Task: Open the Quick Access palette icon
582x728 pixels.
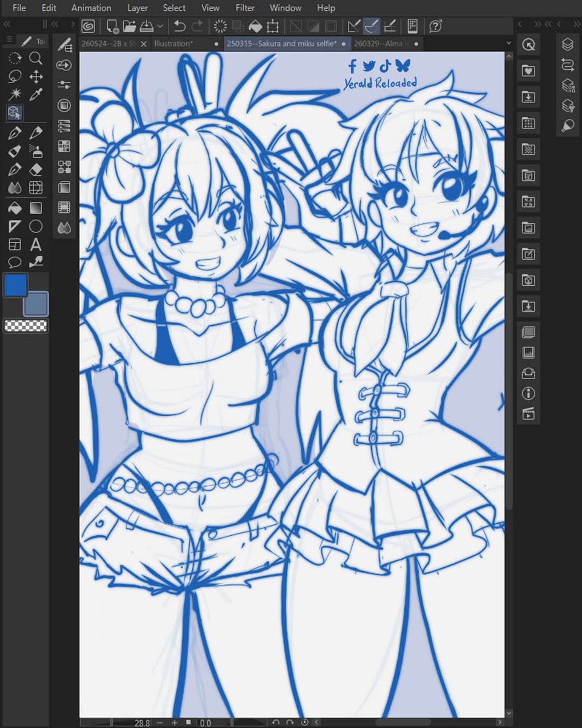Action: pyautogui.click(x=528, y=44)
